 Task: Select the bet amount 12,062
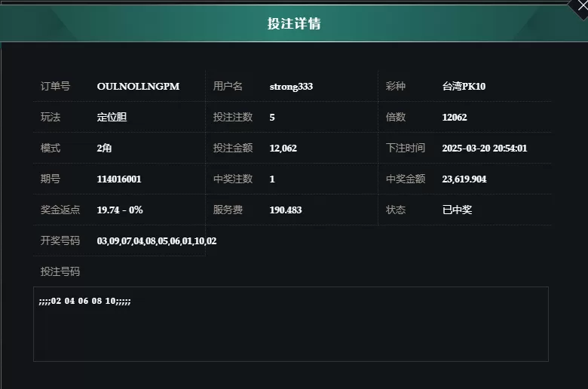click(283, 149)
